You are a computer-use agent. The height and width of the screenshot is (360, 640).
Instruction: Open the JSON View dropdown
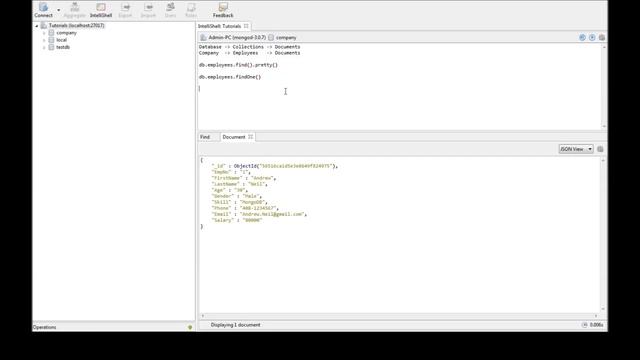click(x=576, y=149)
